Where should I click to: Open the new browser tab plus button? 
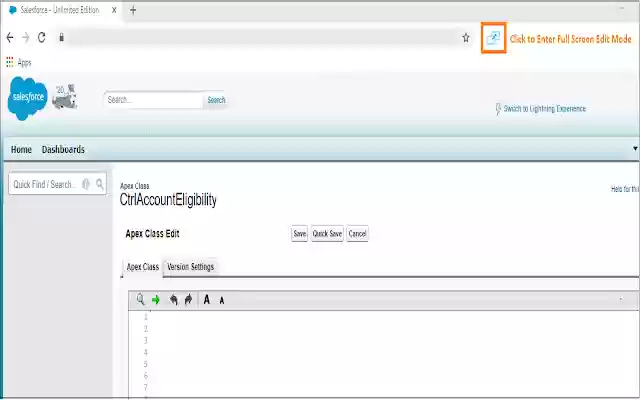coord(133,11)
